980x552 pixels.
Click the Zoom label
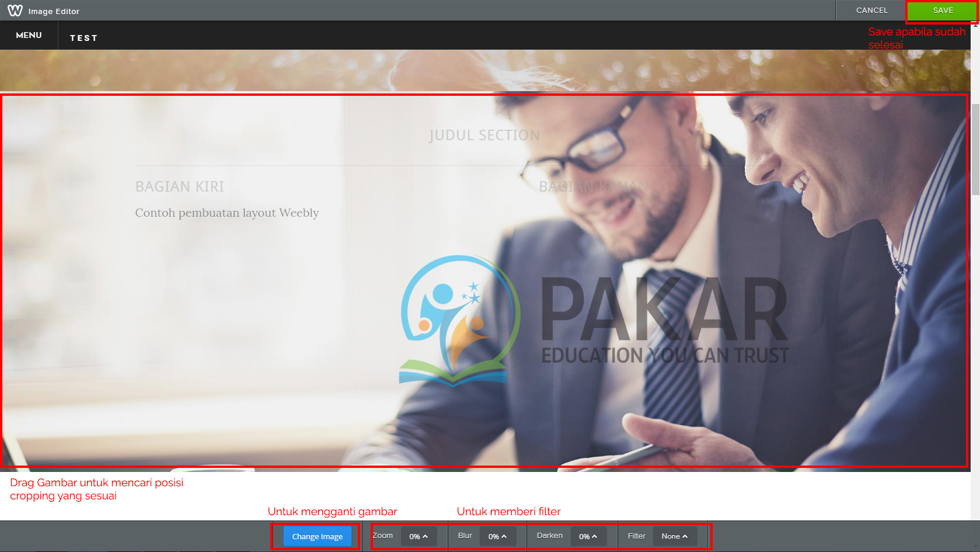383,535
